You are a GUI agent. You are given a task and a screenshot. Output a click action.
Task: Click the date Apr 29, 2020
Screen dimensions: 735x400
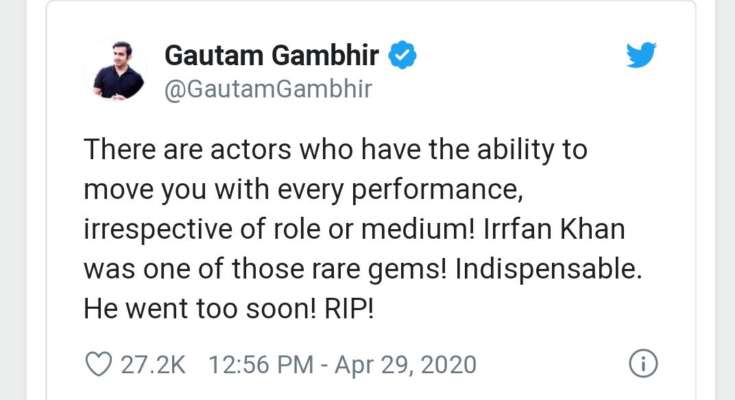[405, 365]
